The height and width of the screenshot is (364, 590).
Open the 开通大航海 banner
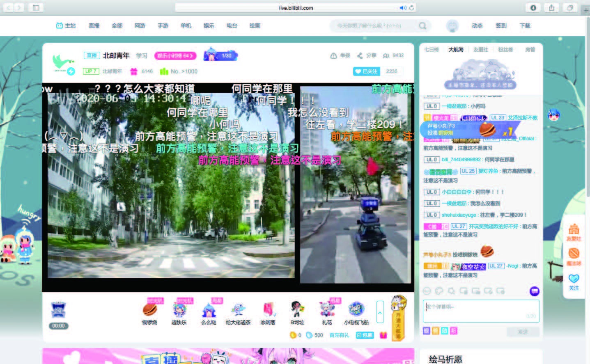coord(398,318)
